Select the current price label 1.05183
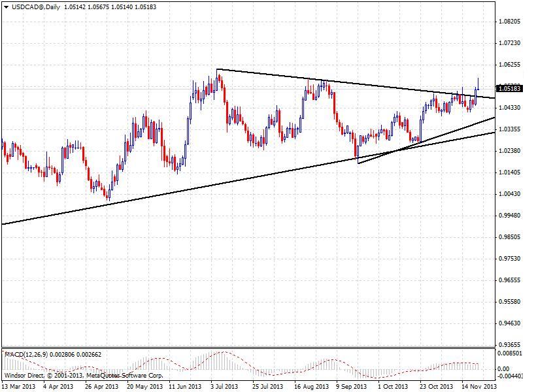Viewport: 536px width, 392px height. tap(509, 88)
